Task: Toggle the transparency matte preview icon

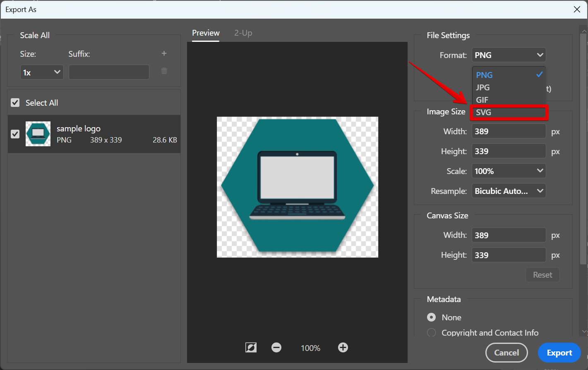Action: (x=251, y=348)
